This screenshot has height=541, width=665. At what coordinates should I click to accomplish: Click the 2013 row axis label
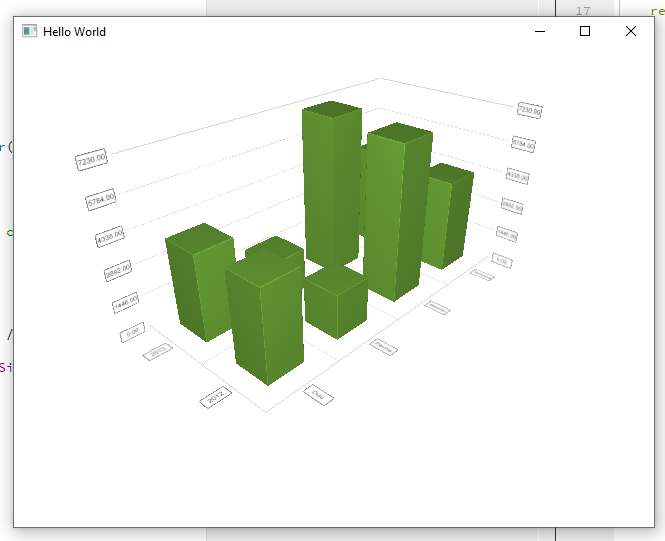[157, 351]
